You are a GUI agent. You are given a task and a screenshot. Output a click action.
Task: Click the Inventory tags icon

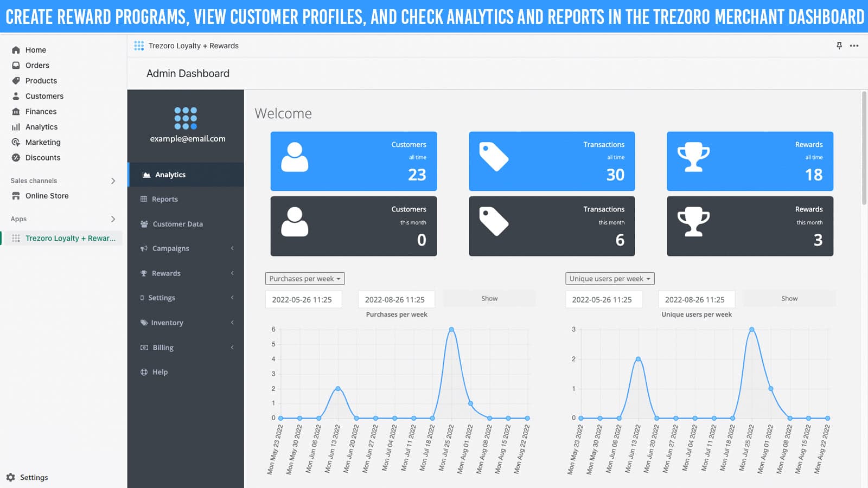[x=144, y=323]
